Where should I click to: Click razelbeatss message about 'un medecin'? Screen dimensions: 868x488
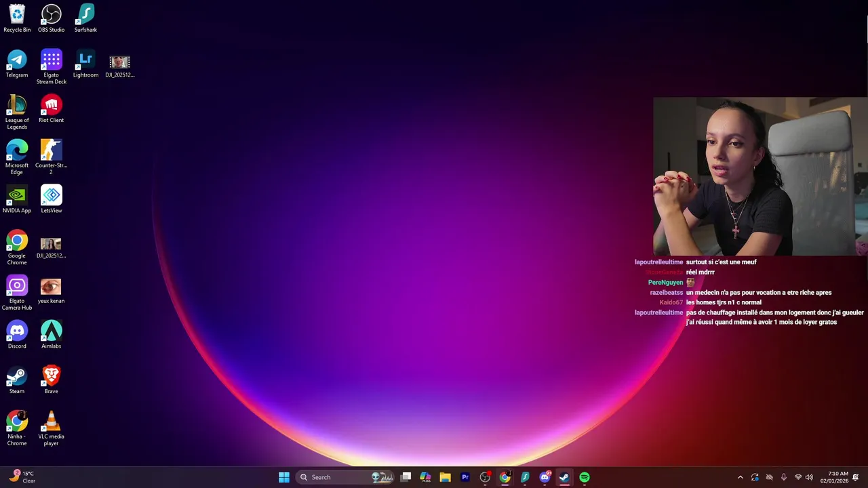758,293
